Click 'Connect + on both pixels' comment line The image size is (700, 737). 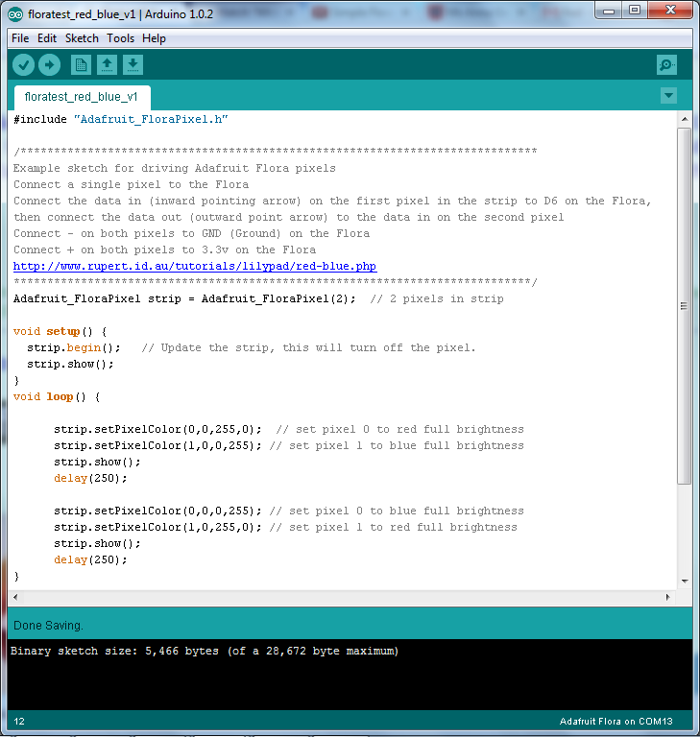coord(164,250)
